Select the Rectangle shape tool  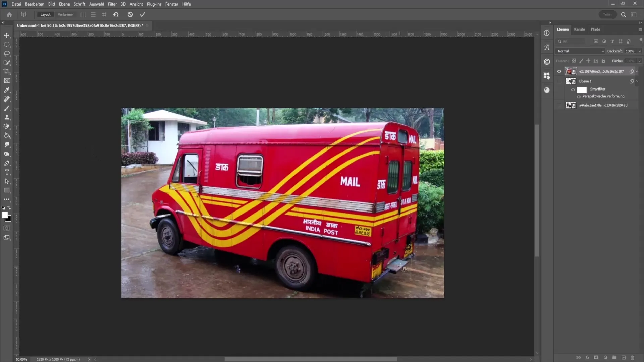point(7,190)
